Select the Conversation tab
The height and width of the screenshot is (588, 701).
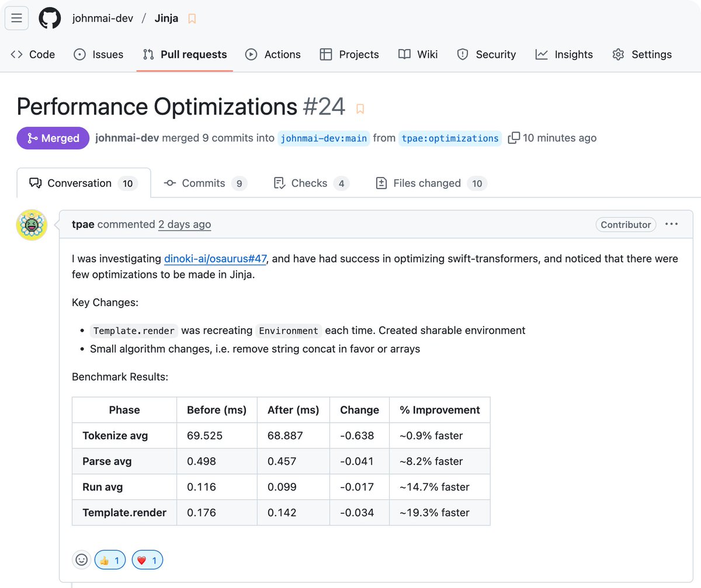[x=84, y=183]
